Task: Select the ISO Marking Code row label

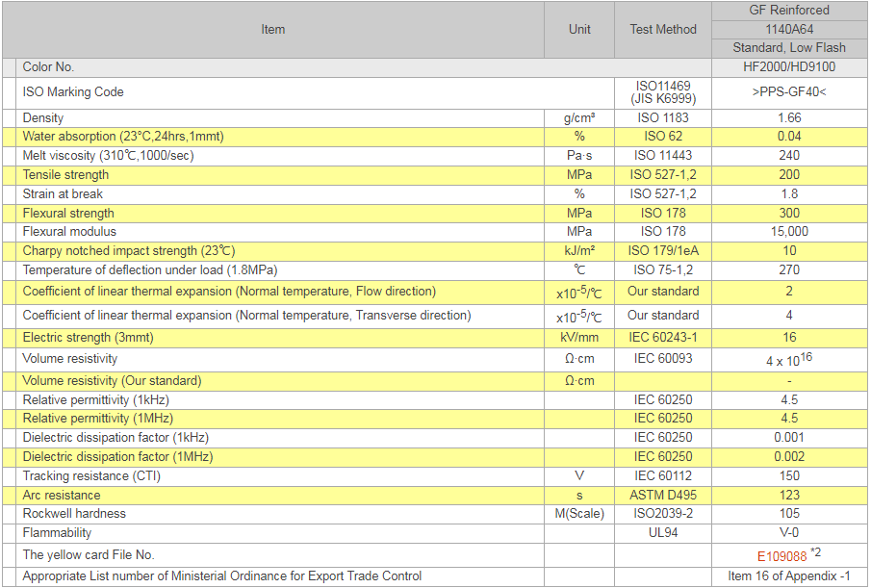Action: click(x=73, y=92)
